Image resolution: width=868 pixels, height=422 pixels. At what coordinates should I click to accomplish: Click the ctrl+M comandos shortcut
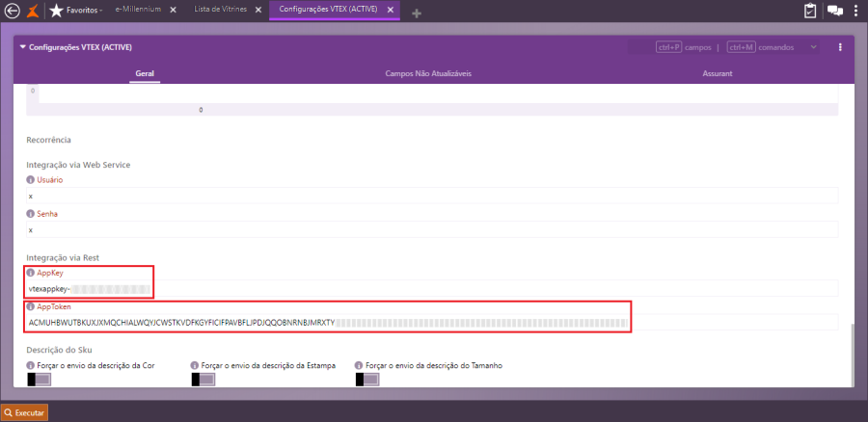pos(761,47)
